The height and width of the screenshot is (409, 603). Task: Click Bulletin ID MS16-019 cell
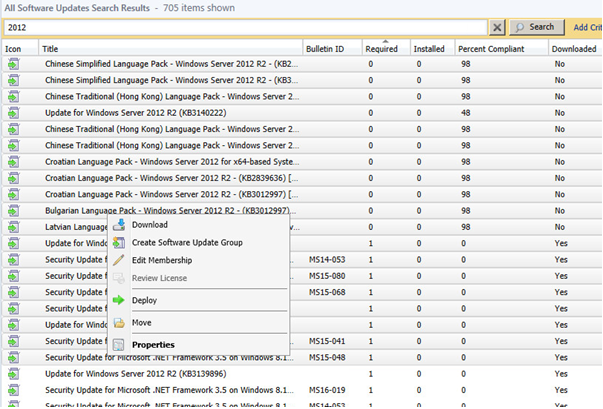pyautogui.click(x=327, y=390)
